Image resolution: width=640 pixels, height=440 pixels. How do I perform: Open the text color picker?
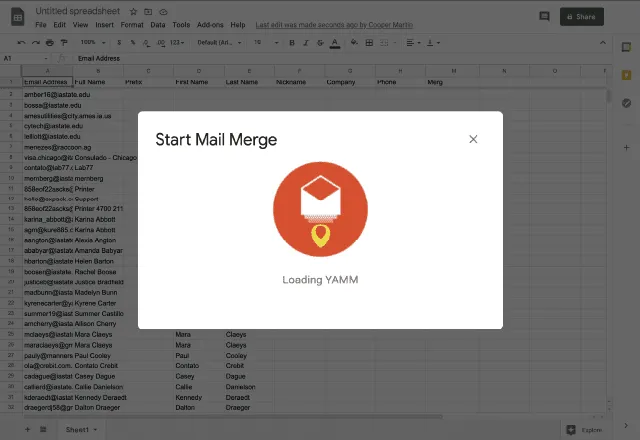click(335, 43)
